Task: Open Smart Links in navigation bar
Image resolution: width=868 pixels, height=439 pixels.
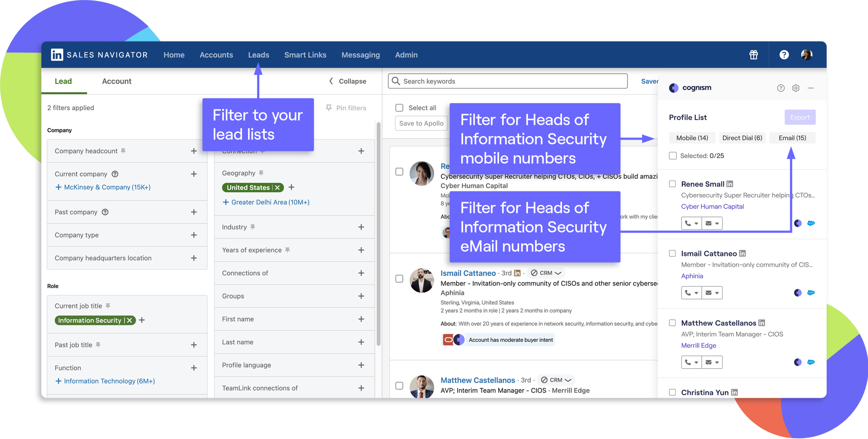Action: (x=305, y=55)
